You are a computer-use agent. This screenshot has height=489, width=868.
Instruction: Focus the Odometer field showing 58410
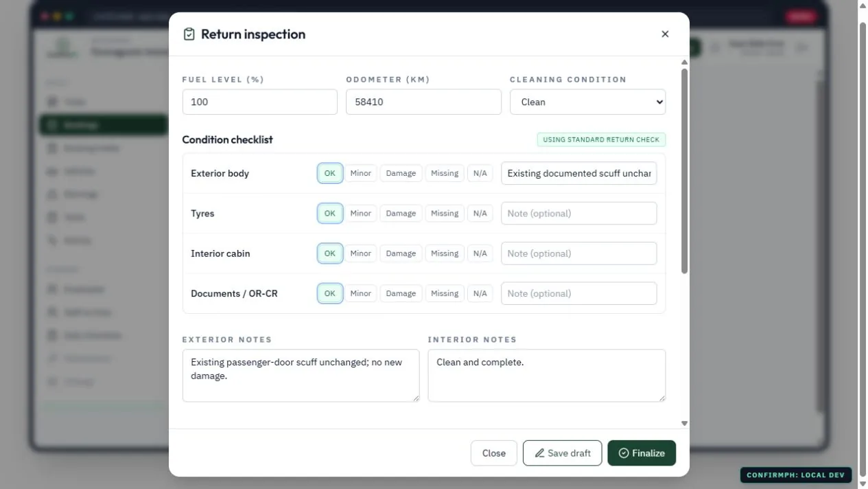click(423, 102)
